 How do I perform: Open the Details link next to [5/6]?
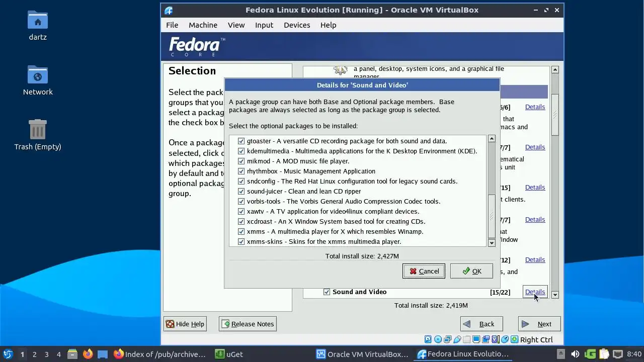point(535,107)
